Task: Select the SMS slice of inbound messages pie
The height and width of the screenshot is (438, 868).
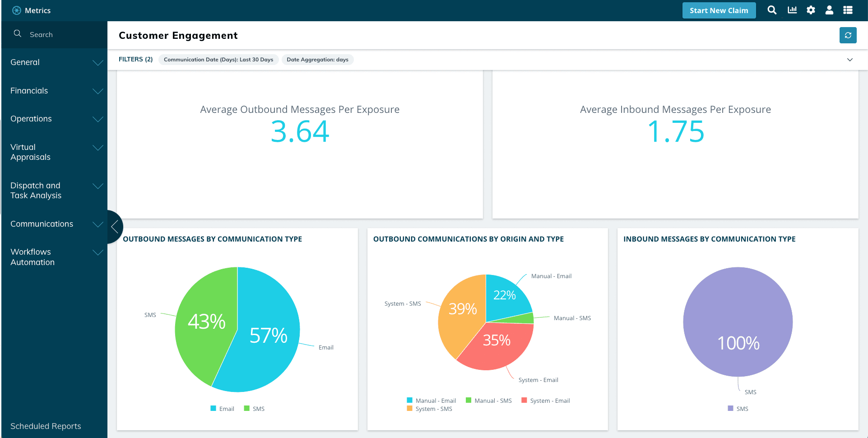Action: click(738, 322)
